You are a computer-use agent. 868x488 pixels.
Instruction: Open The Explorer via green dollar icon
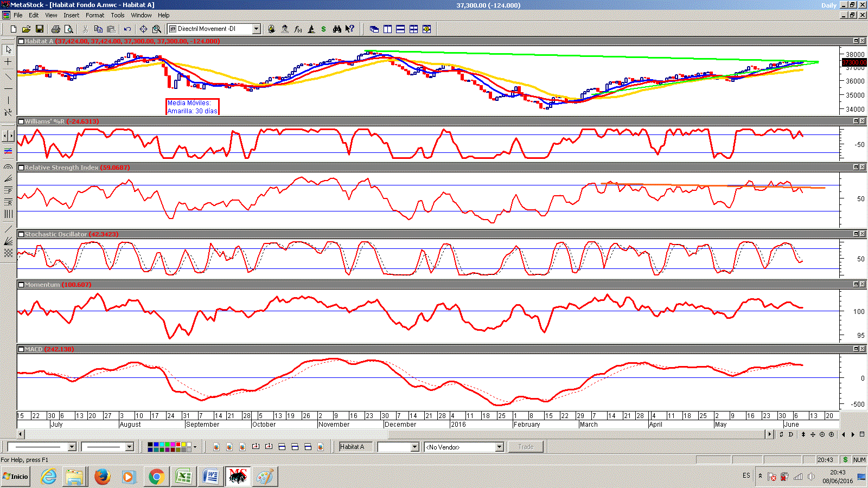324,29
